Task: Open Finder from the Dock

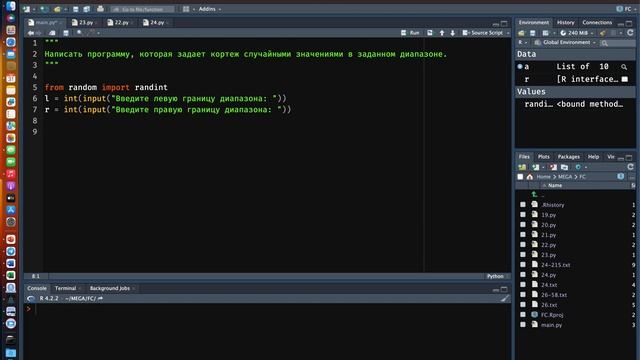Action: pyautogui.click(x=11, y=6)
